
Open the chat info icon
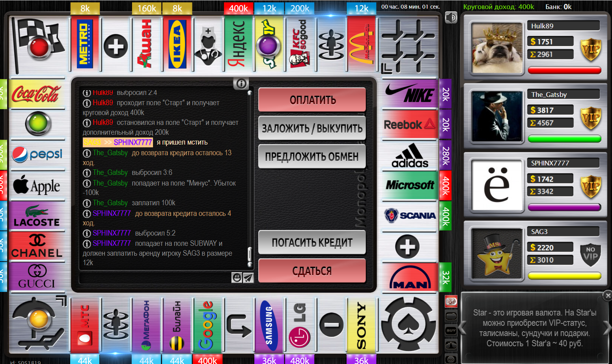click(x=241, y=84)
